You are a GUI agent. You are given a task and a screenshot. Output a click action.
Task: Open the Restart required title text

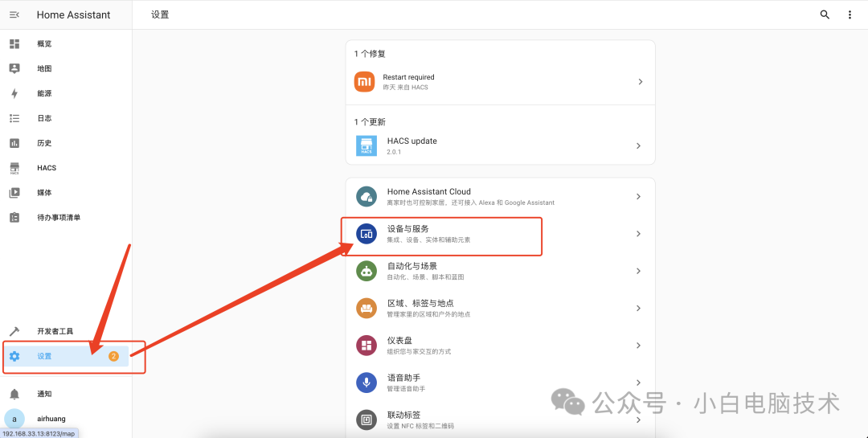408,77
